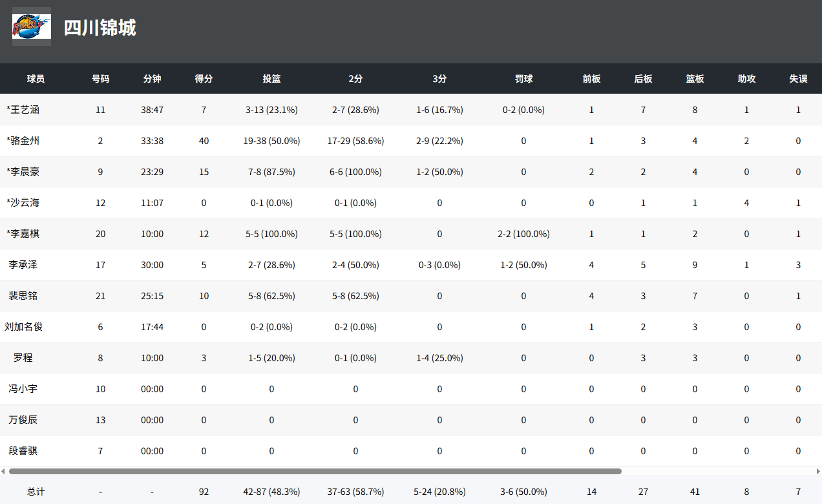Open the 四川锦城 team title
Screen dimensions: 822x504
click(100, 28)
